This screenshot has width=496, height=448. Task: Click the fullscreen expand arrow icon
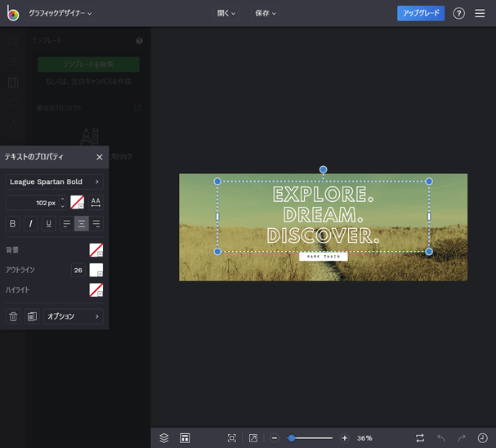coord(253,438)
